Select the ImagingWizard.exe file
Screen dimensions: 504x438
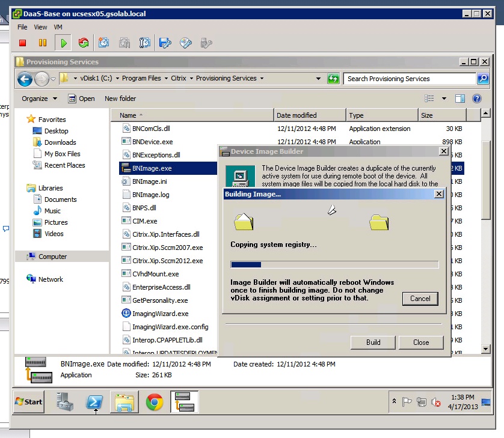pos(161,314)
